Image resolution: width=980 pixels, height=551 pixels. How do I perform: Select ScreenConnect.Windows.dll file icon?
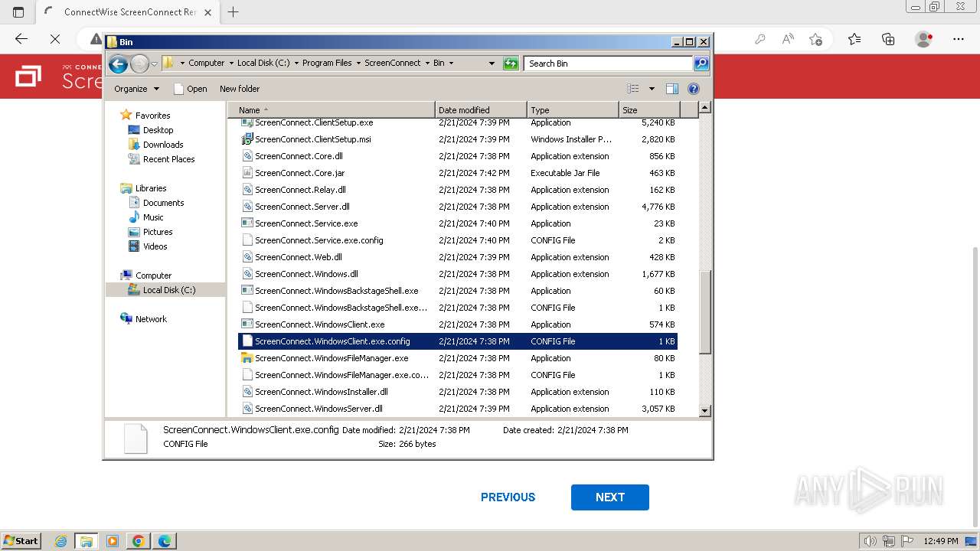click(x=247, y=274)
